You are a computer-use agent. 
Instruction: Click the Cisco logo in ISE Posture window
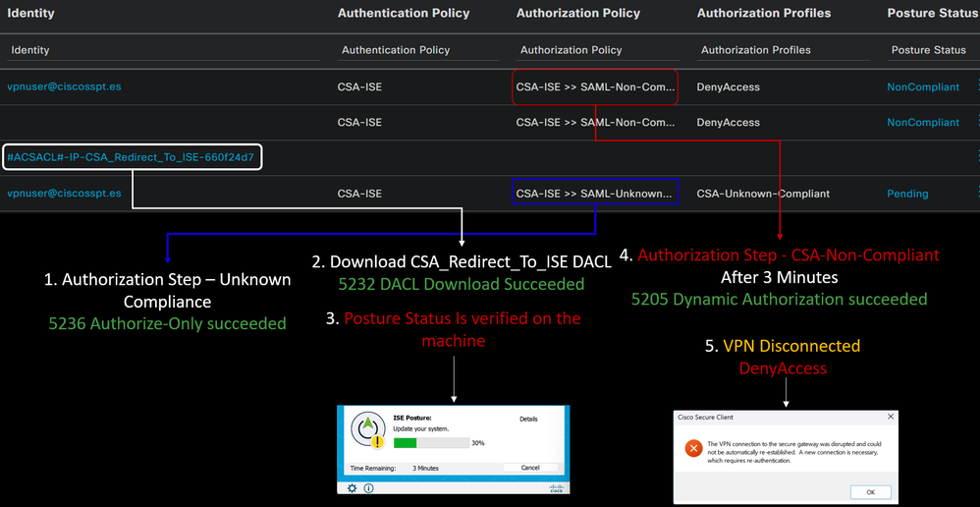click(x=555, y=488)
